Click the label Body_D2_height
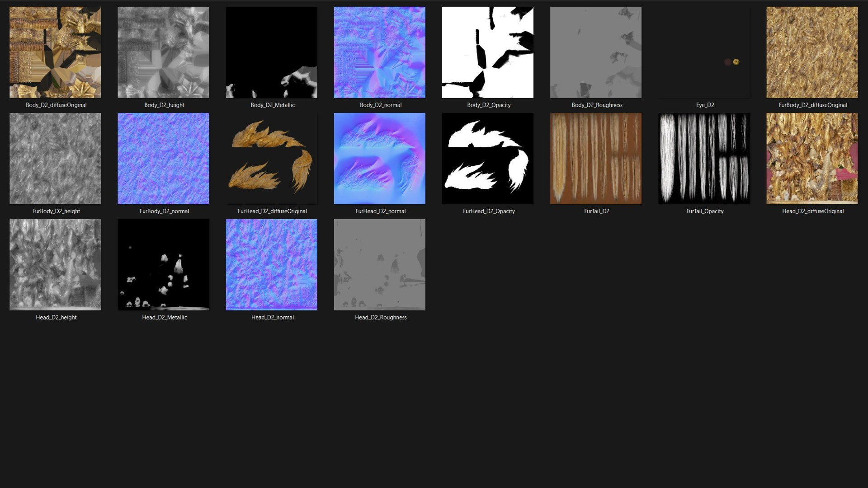Screen dimensions: 868x488 coord(164,105)
